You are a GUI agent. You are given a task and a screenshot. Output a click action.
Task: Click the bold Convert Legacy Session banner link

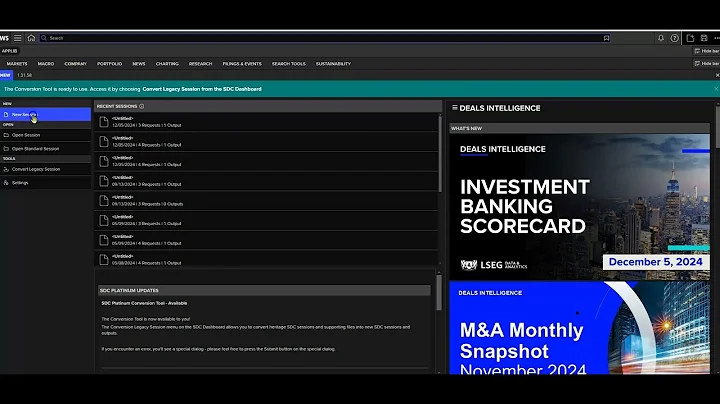coord(202,89)
